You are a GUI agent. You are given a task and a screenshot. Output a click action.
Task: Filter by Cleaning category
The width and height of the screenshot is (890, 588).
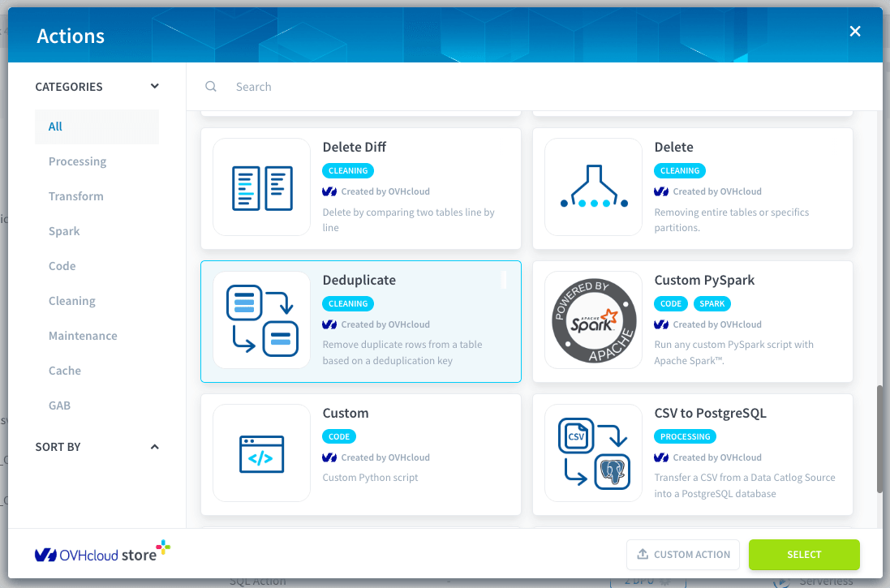point(72,301)
